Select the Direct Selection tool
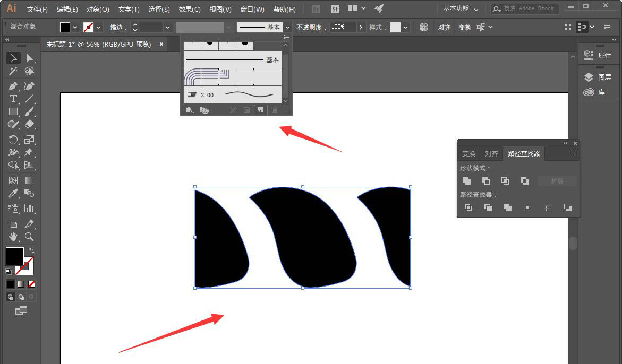Screen dimensions: 622x364 tap(29, 58)
